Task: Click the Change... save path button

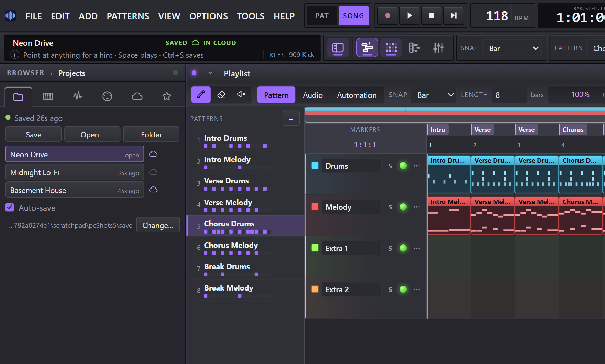Action: coord(158,225)
